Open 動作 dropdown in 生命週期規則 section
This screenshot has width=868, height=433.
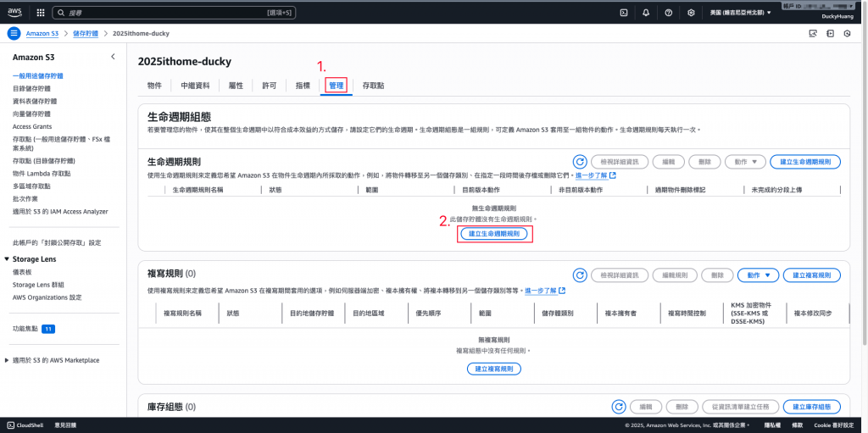[745, 162]
